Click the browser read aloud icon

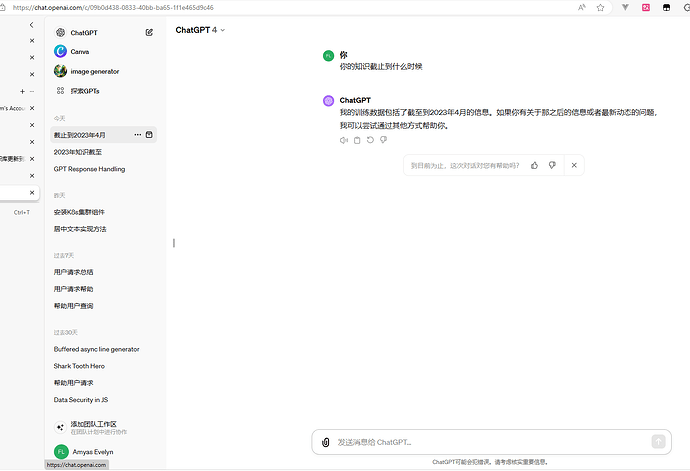click(x=582, y=7)
